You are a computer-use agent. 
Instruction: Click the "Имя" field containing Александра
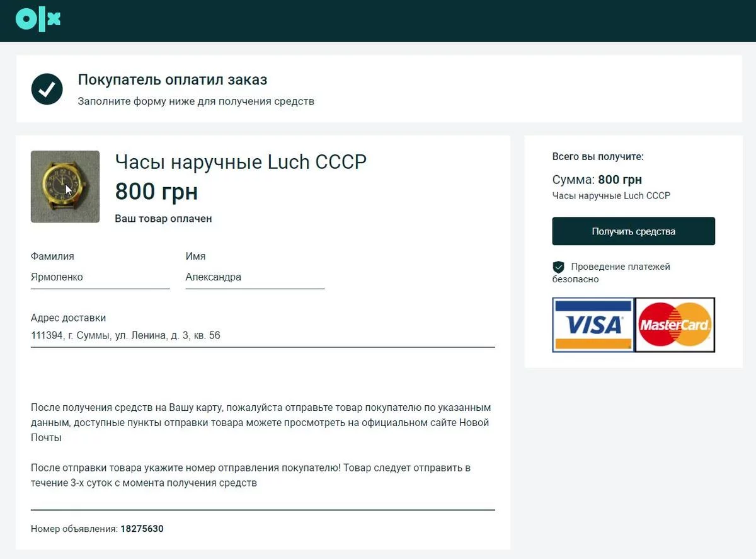(255, 277)
